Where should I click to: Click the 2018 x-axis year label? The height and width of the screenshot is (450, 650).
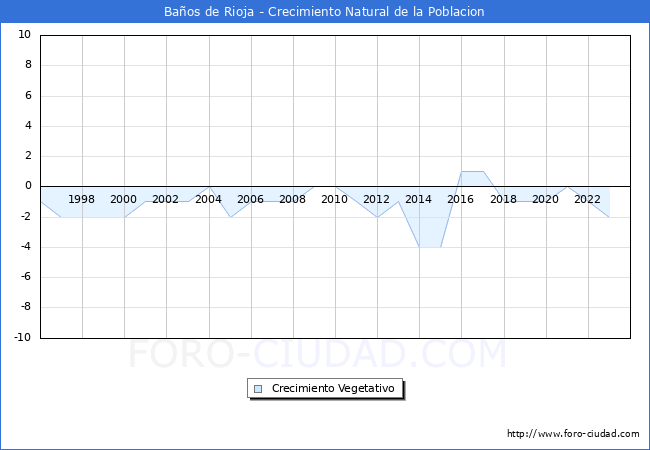click(503, 199)
